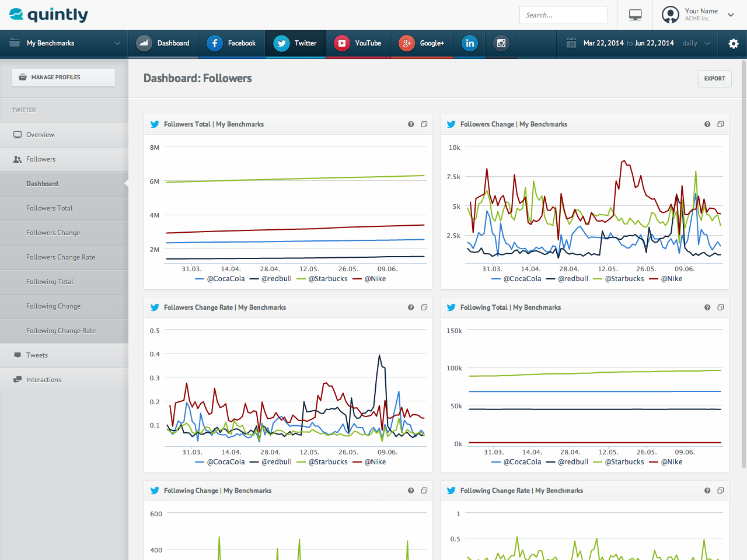The height and width of the screenshot is (560, 747).
Task: Click the calendar icon beside date range
Action: click(571, 43)
